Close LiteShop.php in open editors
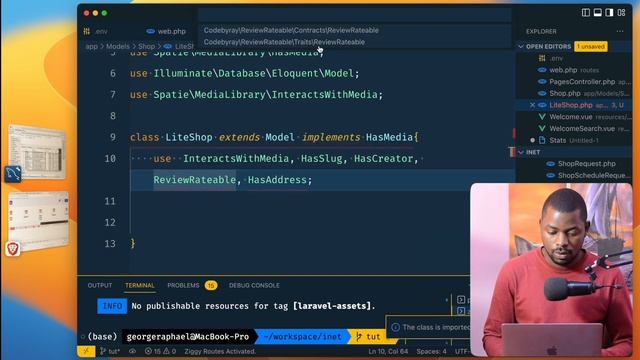The image size is (640, 360). [x=532, y=105]
